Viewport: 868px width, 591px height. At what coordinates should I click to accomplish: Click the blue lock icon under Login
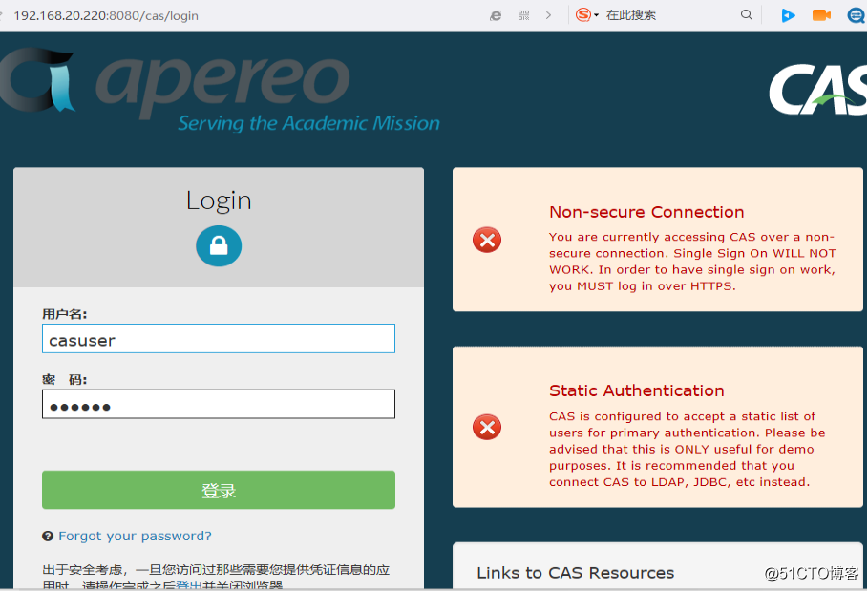pos(219,245)
